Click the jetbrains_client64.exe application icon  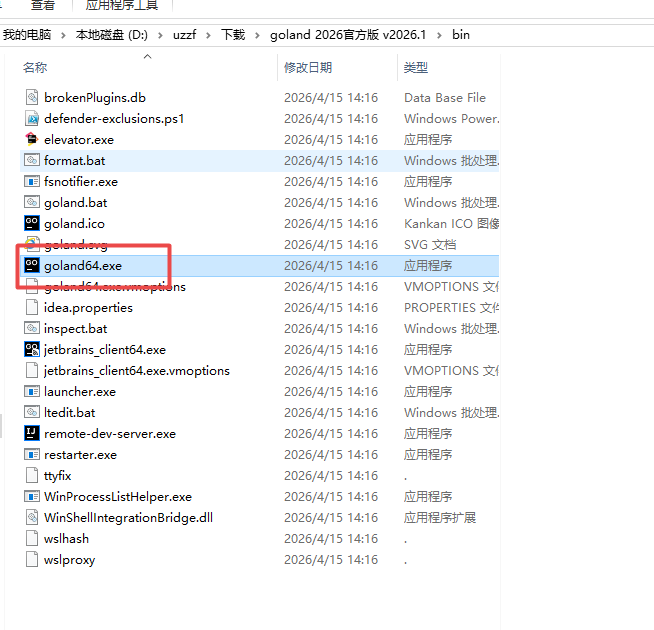(32, 349)
